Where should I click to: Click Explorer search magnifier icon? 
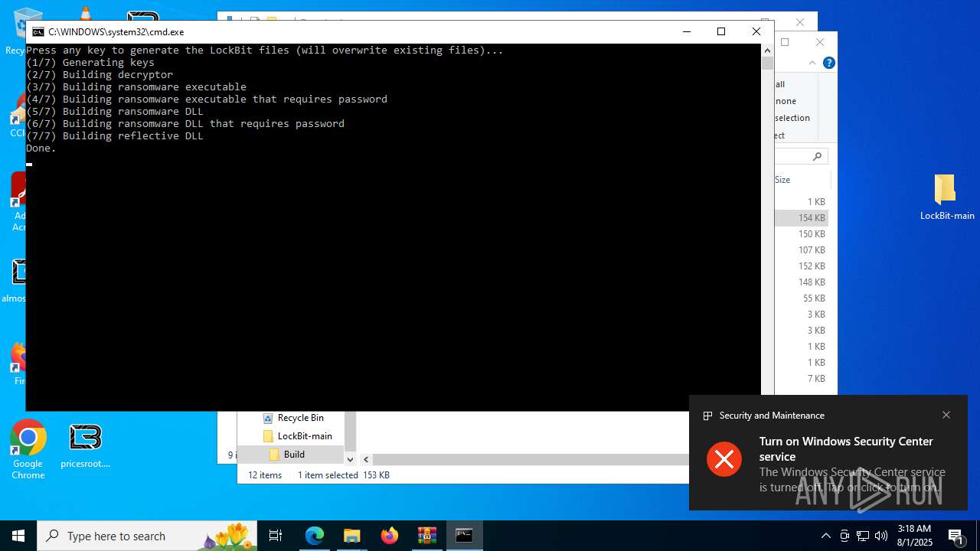817,156
